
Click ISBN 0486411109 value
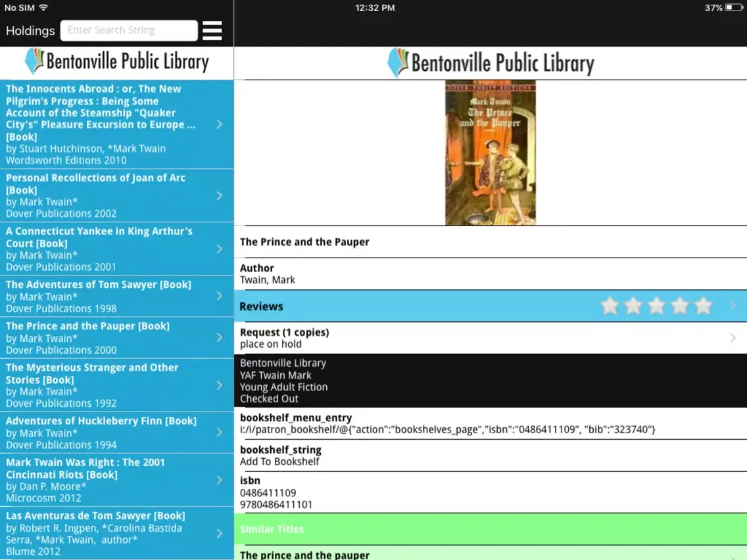pyautogui.click(x=268, y=492)
